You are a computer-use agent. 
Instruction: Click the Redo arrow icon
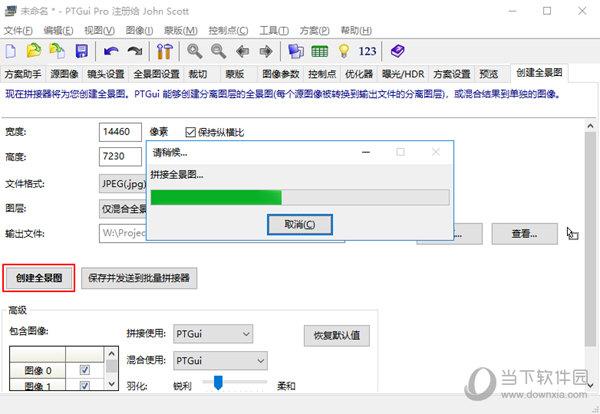(x=135, y=51)
